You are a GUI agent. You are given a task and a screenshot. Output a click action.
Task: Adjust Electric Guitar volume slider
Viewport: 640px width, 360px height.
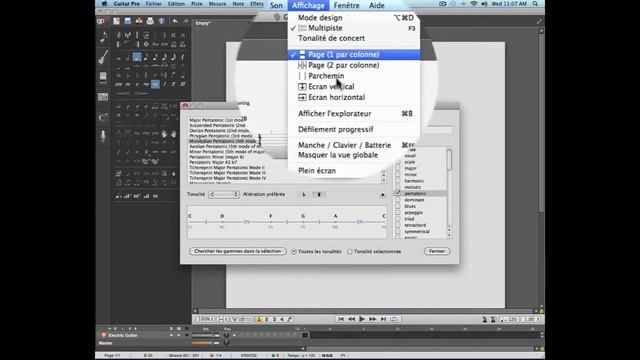click(205, 336)
